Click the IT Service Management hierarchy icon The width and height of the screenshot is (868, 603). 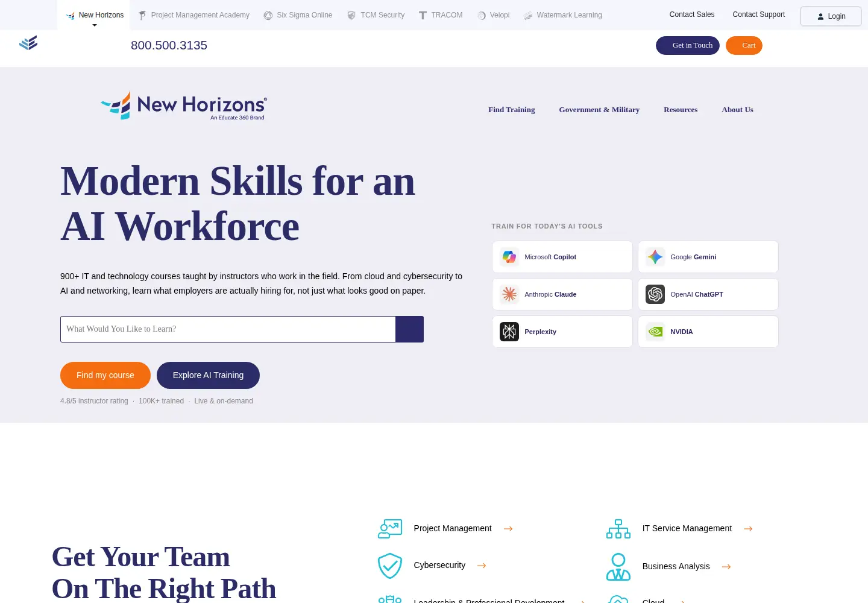click(x=618, y=529)
